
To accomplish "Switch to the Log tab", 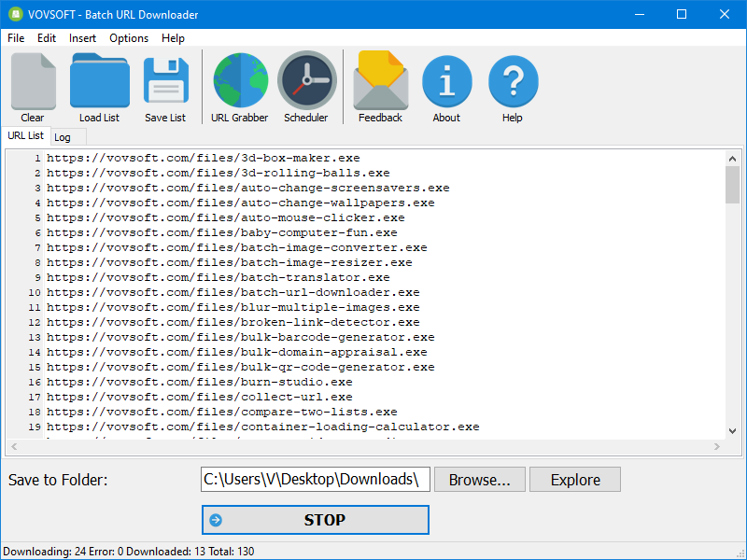I will [x=67, y=137].
